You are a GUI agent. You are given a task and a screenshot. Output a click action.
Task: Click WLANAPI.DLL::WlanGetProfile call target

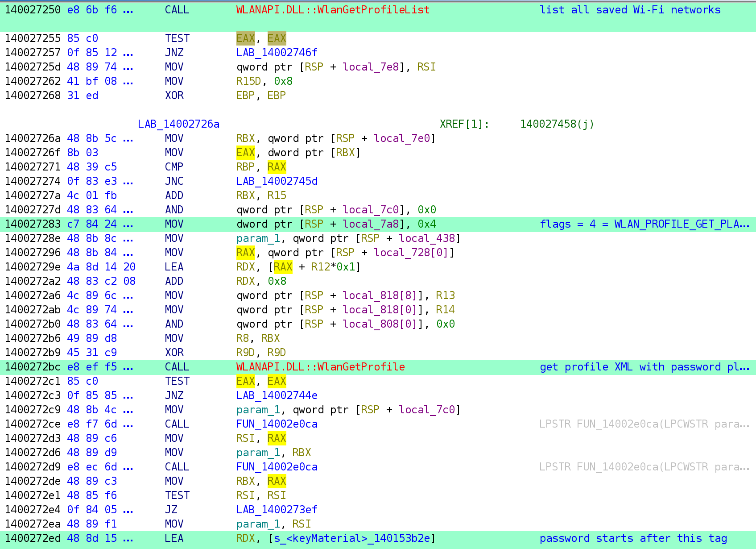coord(320,367)
